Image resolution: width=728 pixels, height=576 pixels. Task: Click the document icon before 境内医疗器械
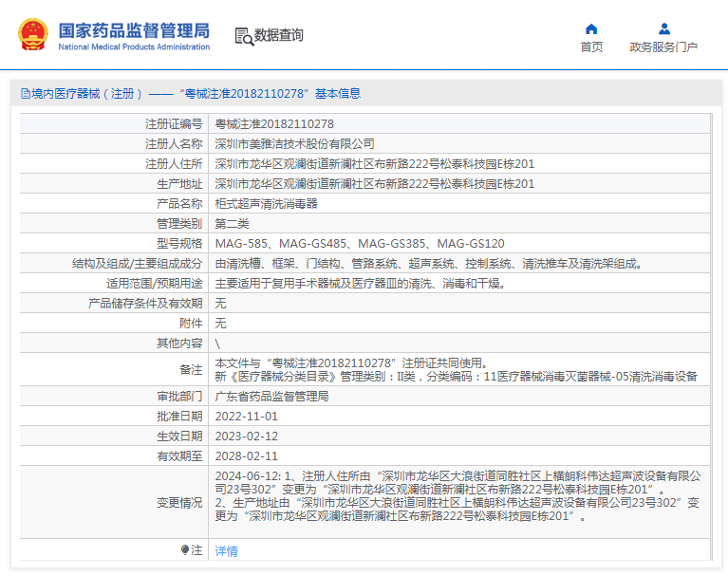pos(25,94)
